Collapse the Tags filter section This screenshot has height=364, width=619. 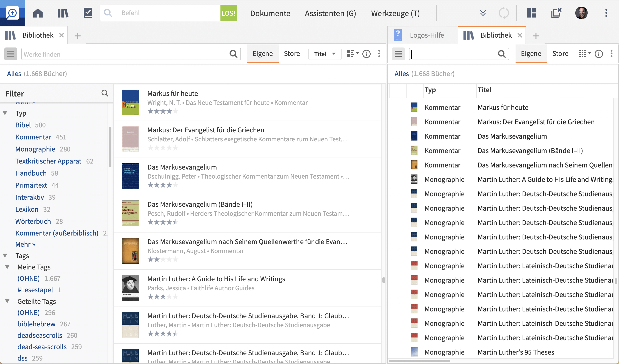(x=5, y=255)
